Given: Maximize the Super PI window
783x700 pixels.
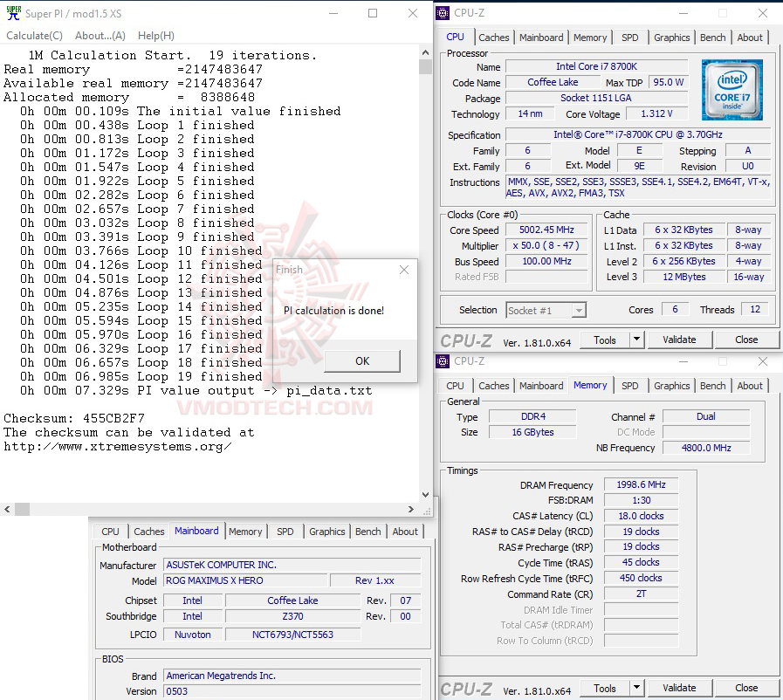Looking at the screenshot, I should [373, 13].
